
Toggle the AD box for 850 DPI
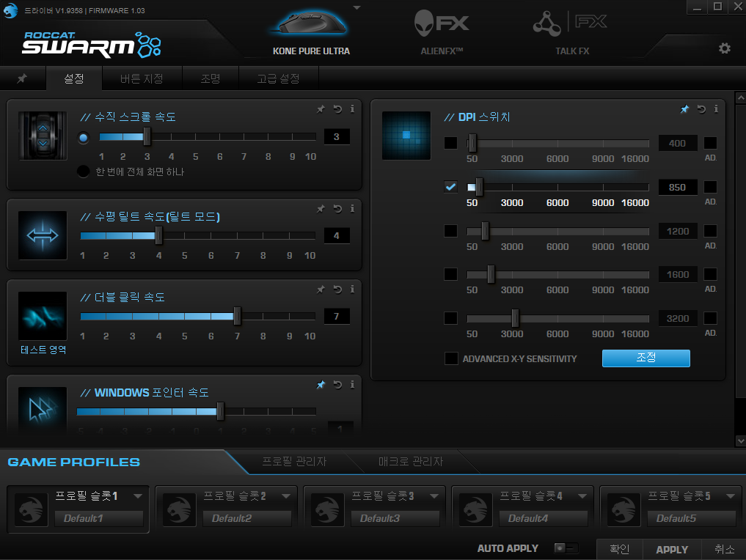tap(710, 187)
